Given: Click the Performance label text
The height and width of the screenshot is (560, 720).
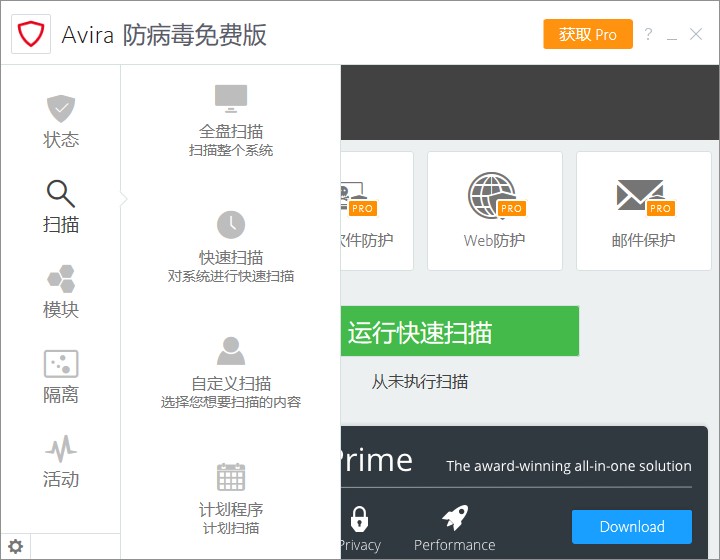Looking at the screenshot, I should click(455, 545).
